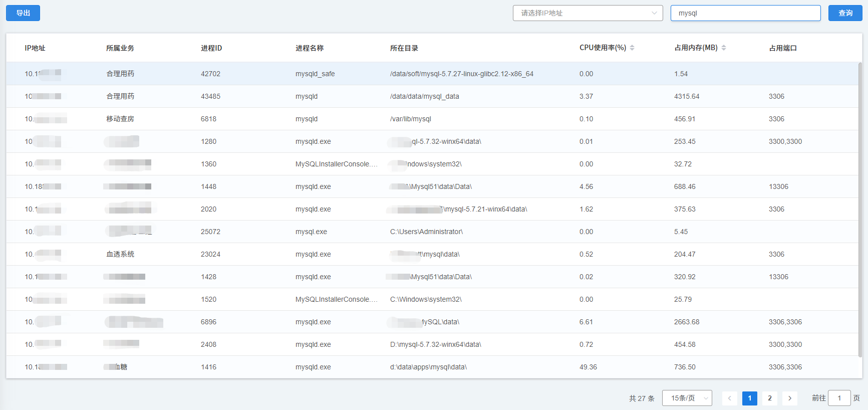Screen dimensions: 868x410
Task: Click the table vertical scrollbar
Action: pos(860,209)
